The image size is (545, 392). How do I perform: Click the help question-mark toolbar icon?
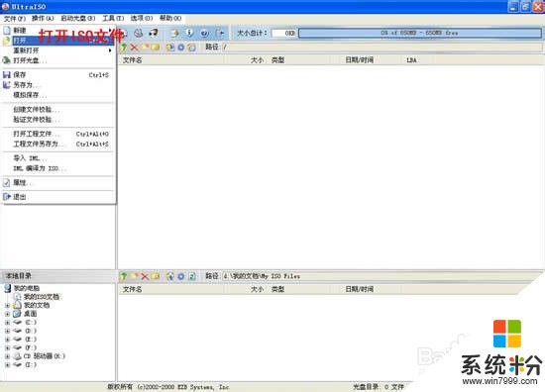click(x=205, y=34)
